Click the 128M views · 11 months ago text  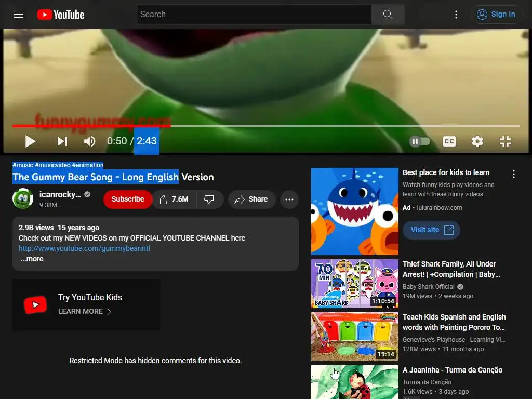[x=443, y=349]
